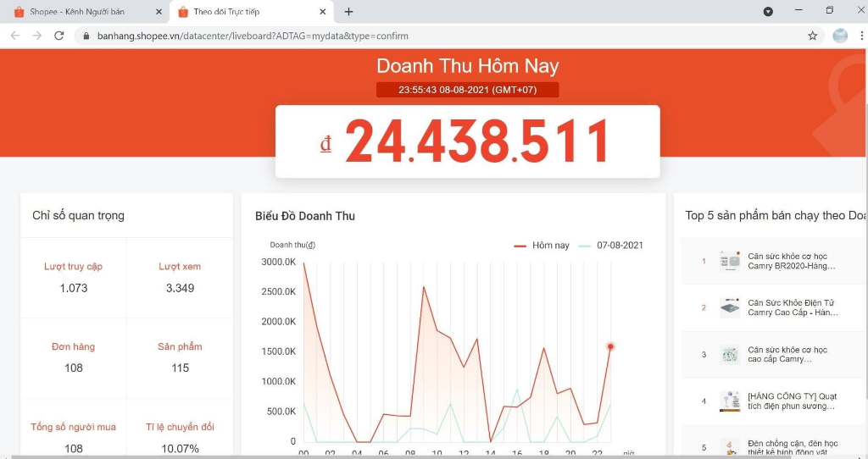This screenshot has width=868, height=459.
Task: Open product Quạt tích điện phun sương
Action: pos(792,401)
